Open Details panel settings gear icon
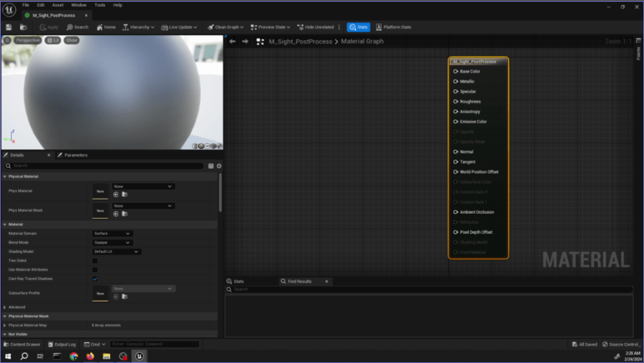644x363 pixels. pos(219,166)
